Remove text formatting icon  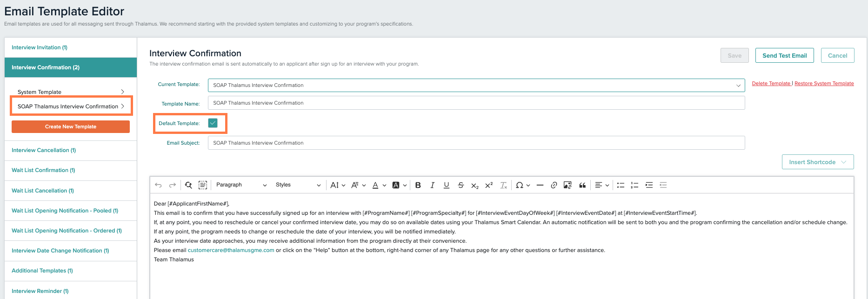[x=503, y=185]
